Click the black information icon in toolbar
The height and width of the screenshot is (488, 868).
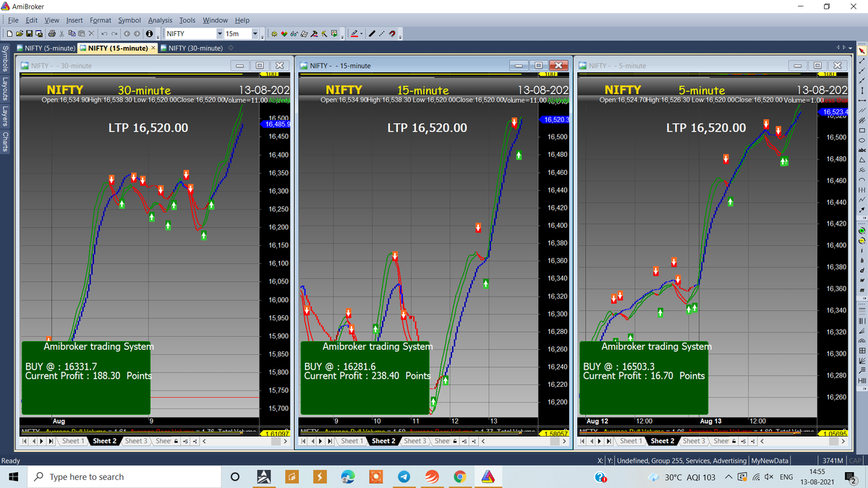(x=149, y=33)
